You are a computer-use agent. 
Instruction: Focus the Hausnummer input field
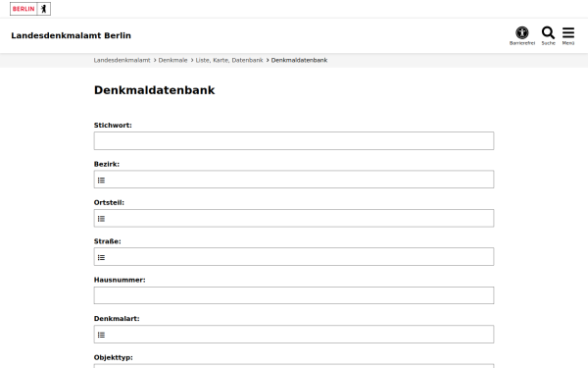point(294,295)
